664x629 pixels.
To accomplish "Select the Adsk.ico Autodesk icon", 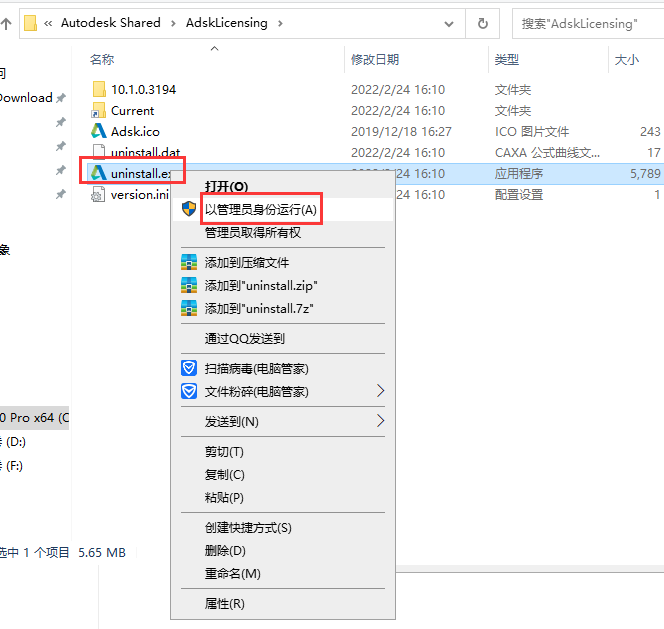I will tap(99, 131).
